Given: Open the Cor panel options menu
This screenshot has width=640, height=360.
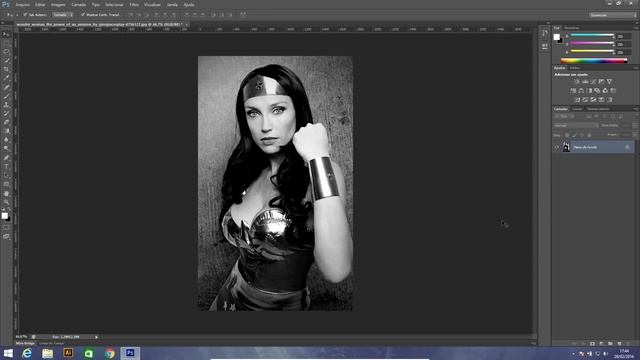Looking at the screenshot, I should tap(636, 28).
